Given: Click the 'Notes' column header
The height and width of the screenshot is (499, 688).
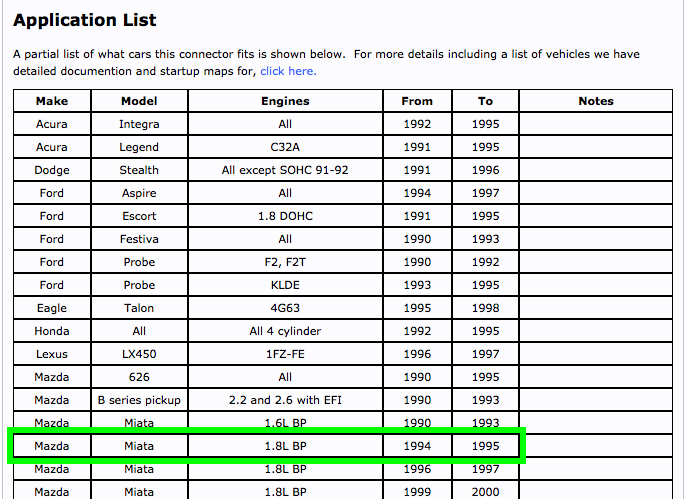Looking at the screenshot, I should click(x=596, y=101).
